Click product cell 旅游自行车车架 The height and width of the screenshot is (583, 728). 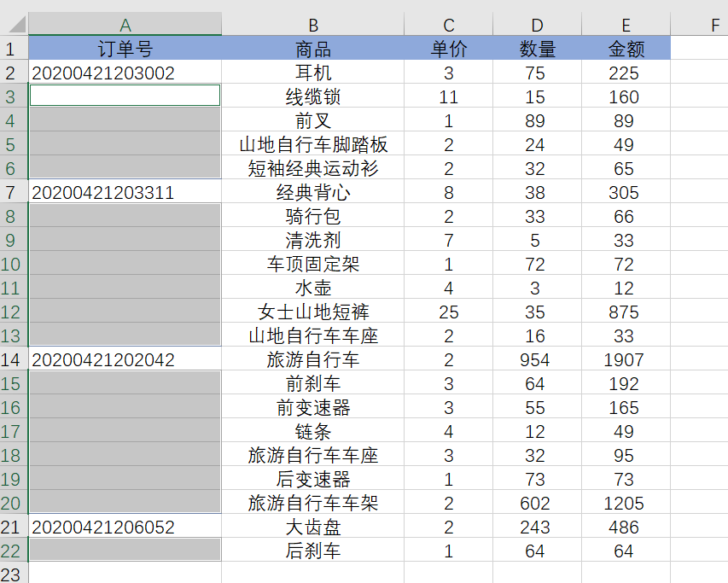(313, 503)
